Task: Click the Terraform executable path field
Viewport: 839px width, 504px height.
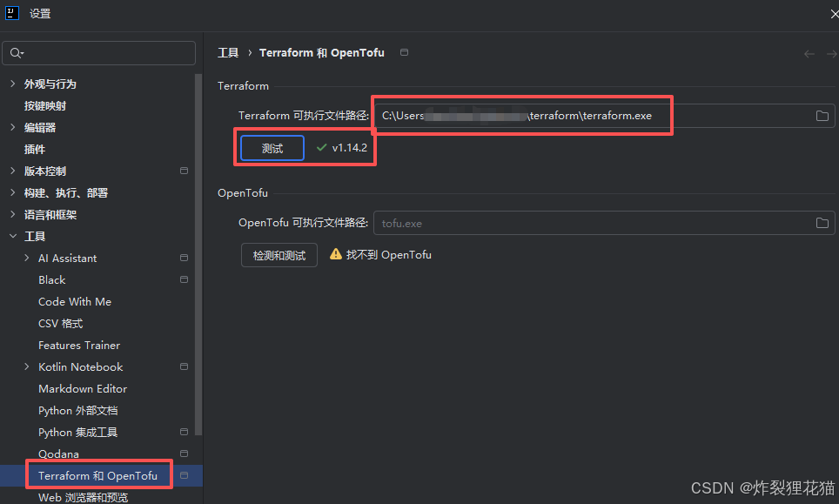Action: point(605,116)
